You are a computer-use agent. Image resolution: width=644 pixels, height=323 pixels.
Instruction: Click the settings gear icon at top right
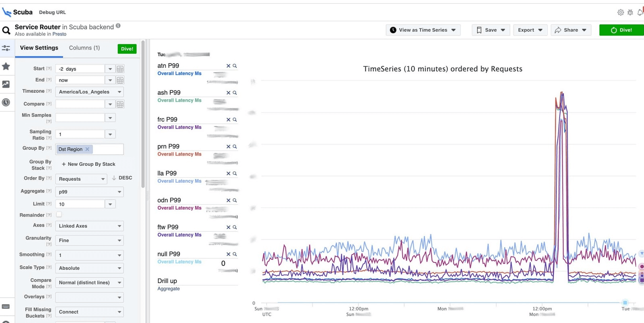pos(621,13)
